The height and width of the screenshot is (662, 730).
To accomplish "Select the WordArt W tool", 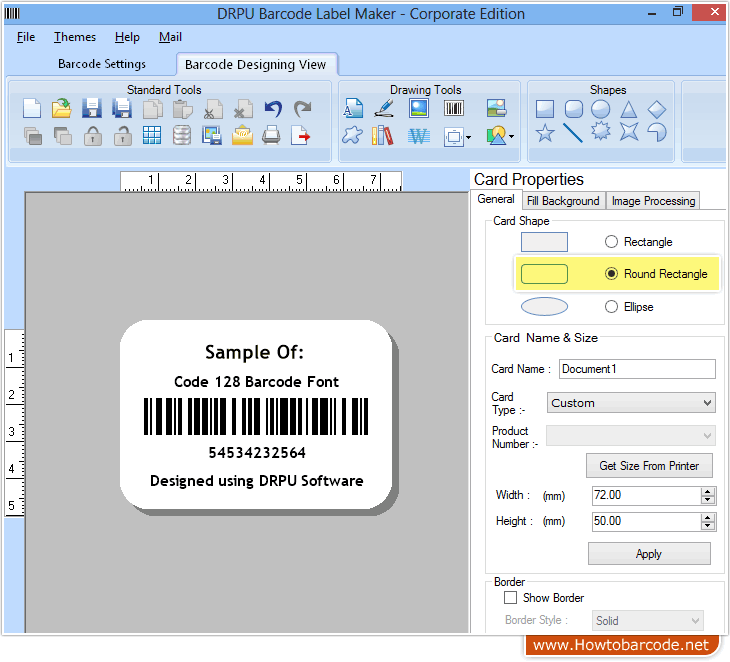I will click(x=419, y=136).
